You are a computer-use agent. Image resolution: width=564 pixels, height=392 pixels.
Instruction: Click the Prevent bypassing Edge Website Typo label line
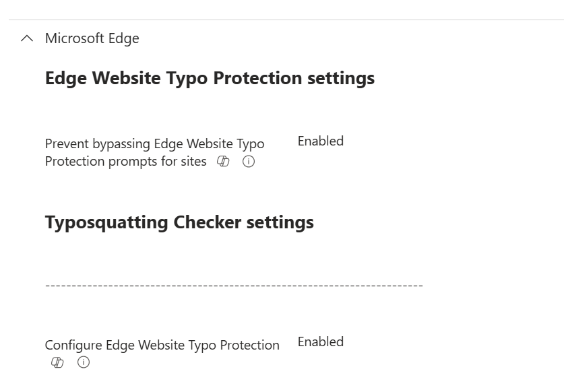tap(154, 144)
